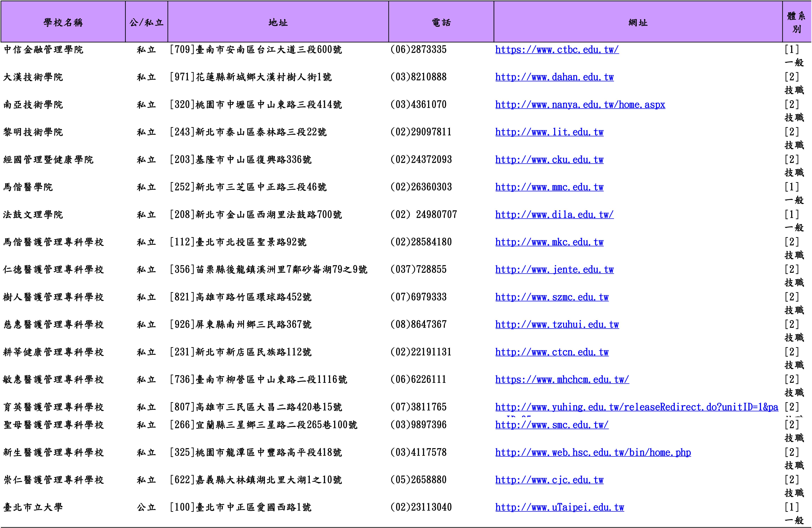Follow the www.szmc.edu.tw link
Image resolution: width=812 pixels, height=528 pixels.
[552, 297]
